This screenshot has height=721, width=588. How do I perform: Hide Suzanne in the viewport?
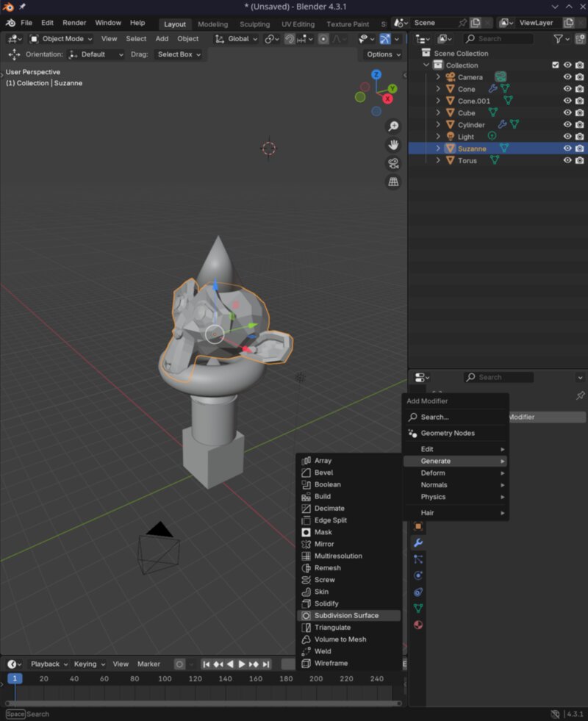(x=567, y=148)
